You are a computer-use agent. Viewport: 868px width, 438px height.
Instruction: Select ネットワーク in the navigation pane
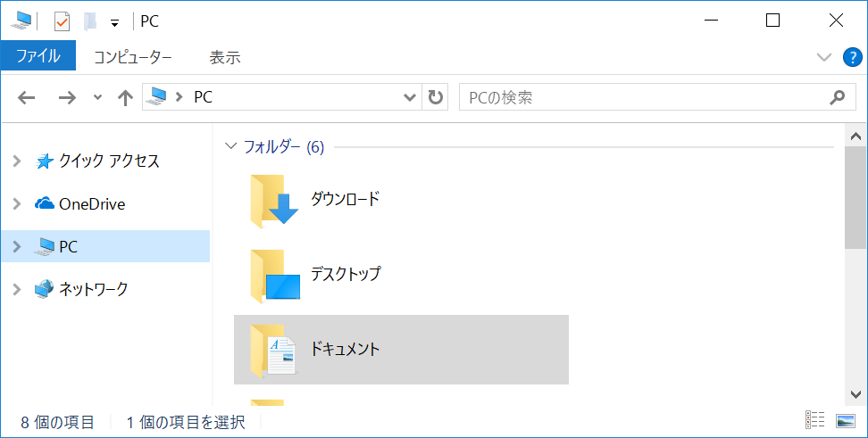click(94, 289)
